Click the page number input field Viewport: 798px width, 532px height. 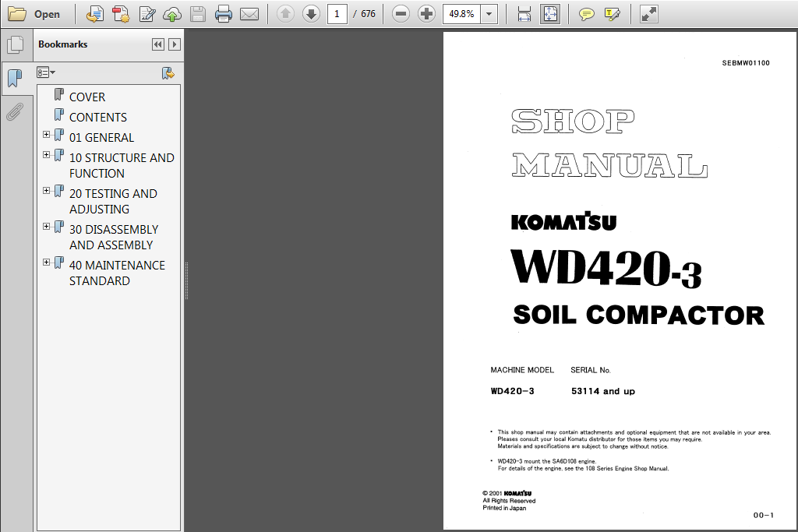click(337, 14)
